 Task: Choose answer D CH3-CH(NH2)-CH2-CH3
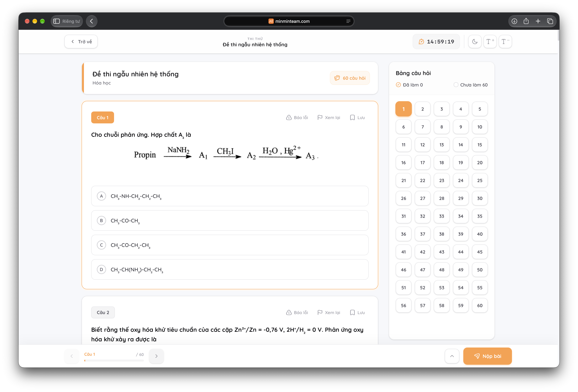coord(230,269)
